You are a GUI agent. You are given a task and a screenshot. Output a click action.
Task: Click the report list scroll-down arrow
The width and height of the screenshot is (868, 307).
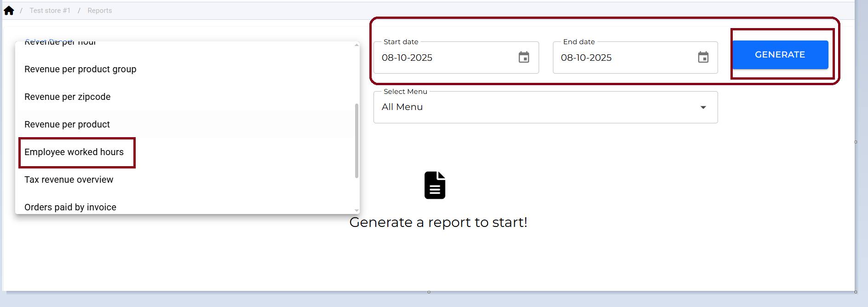pos(356,210)
